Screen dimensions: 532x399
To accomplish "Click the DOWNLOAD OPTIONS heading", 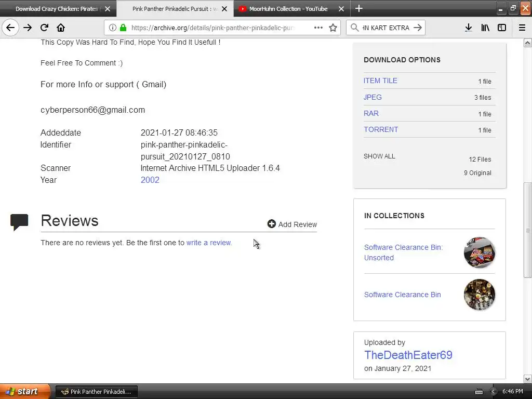I will (x=402, y=60).
